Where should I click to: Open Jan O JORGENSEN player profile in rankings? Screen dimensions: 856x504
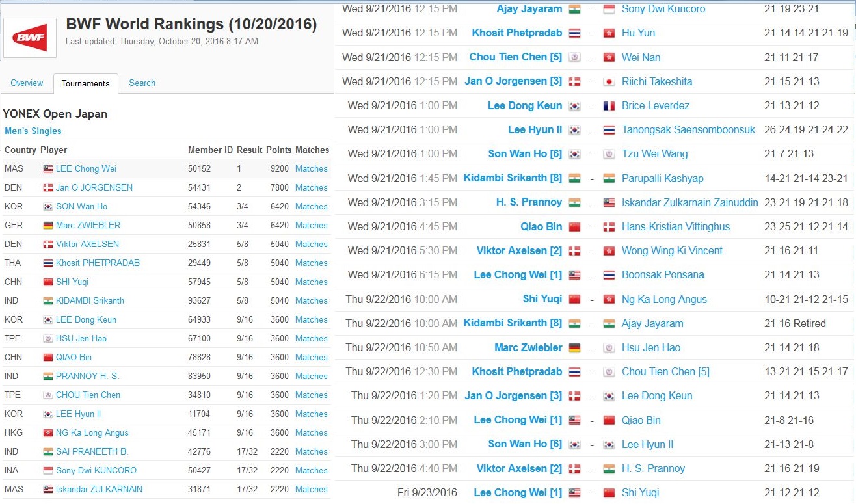pos(94,188)
